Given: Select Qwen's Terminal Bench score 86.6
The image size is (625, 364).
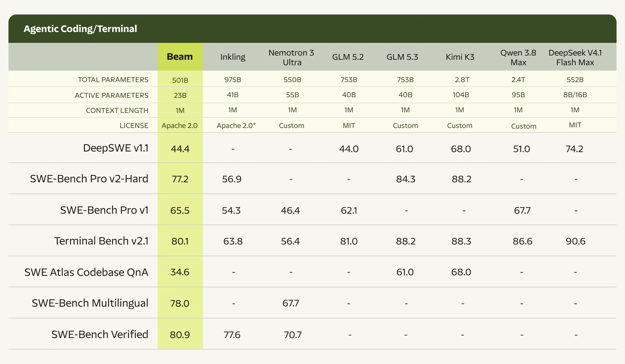Looking at the screenshot, I should pyautogui.click(x=522, y=241).
